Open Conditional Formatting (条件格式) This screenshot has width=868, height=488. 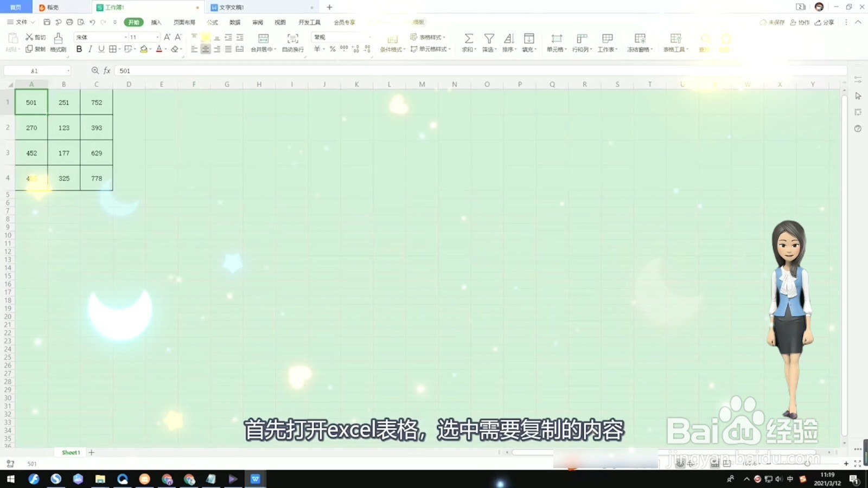tap(392, 43)
